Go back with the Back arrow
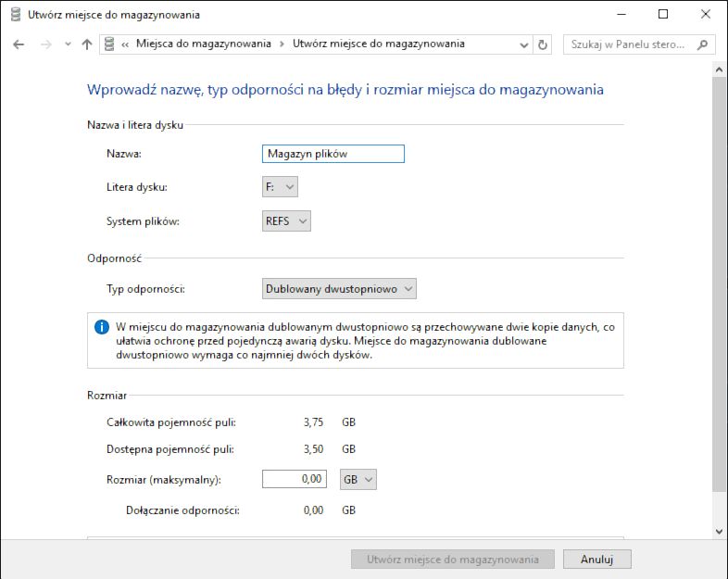728x579 pixels. [x=19, y=44]
